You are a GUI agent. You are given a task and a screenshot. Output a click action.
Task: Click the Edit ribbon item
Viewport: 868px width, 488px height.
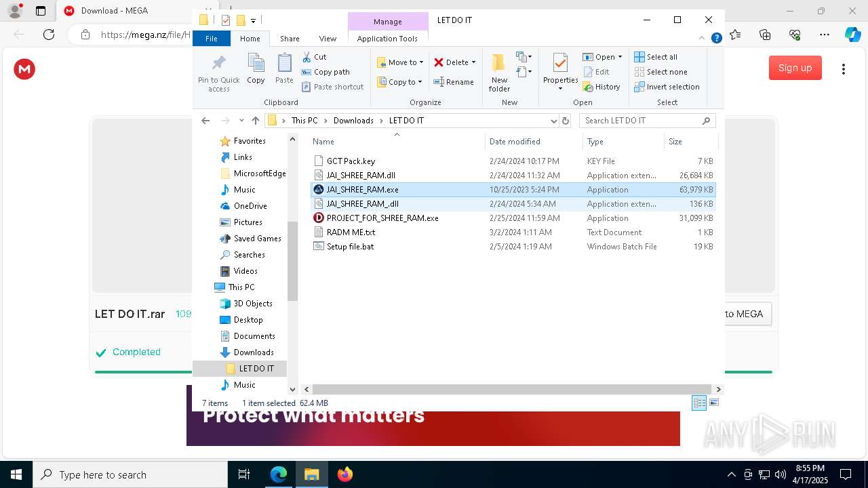tap(596, 72)
